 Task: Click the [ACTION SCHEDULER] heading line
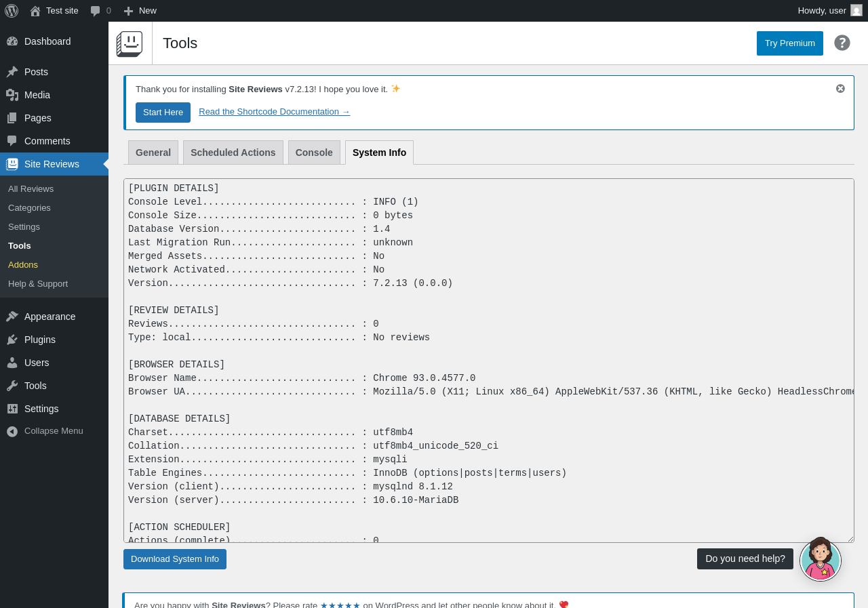point(179,527)
